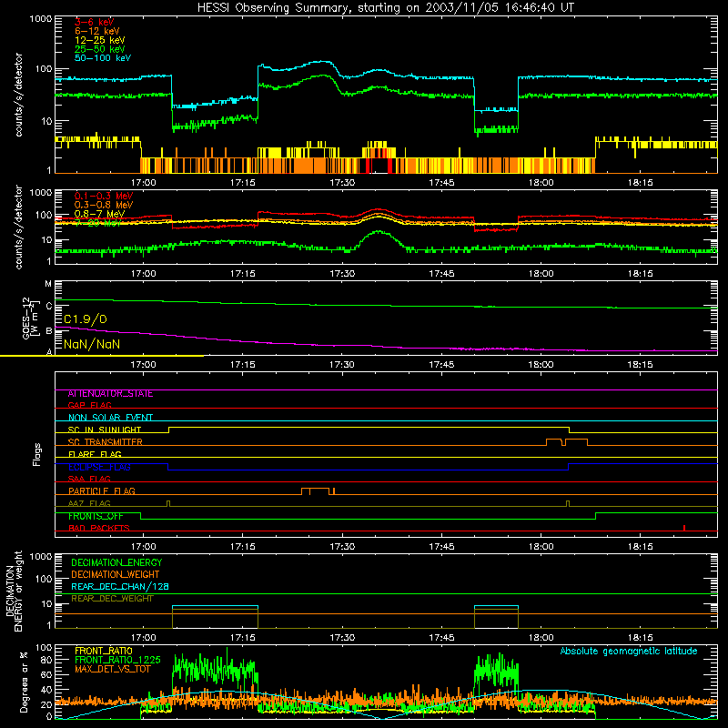Click the ATTENUATOR_STATE flag label

click(x=110, y=394)
